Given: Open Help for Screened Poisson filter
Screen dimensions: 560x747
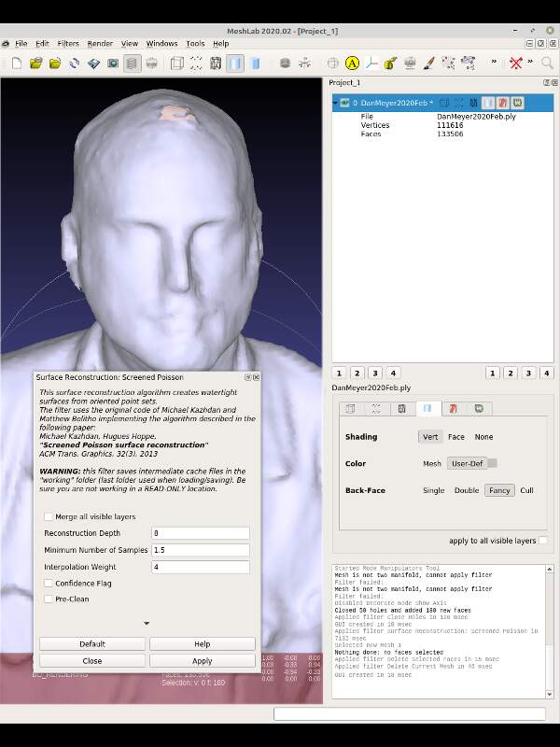Looking at the screenshot, I should (203, 643).
